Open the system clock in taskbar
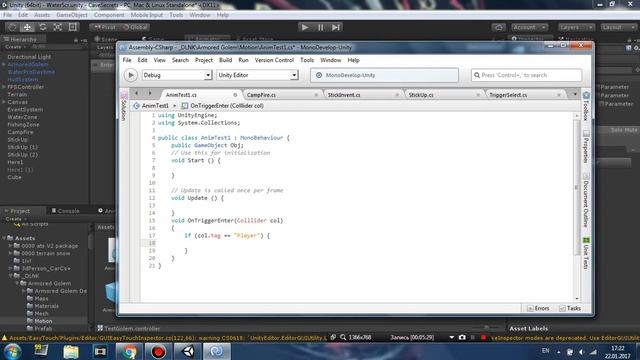Viewport: 640px width, 360px height. tap(619, 352)
